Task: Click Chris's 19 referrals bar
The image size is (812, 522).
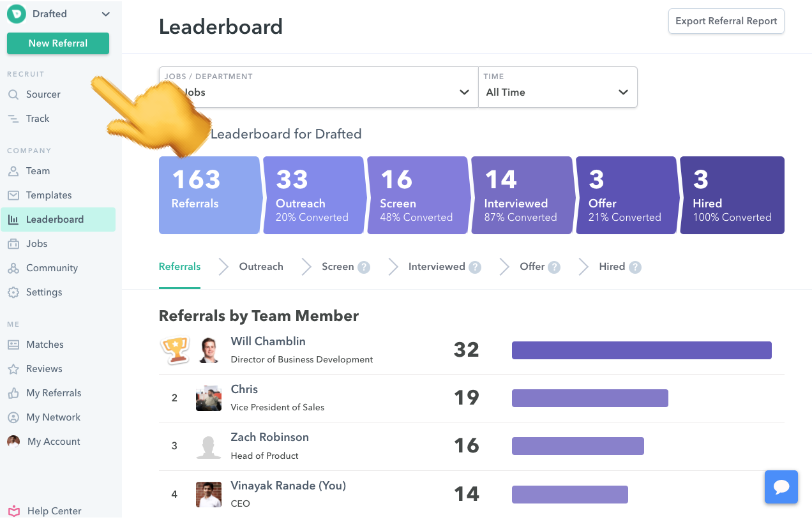Action: click(590, 398)
